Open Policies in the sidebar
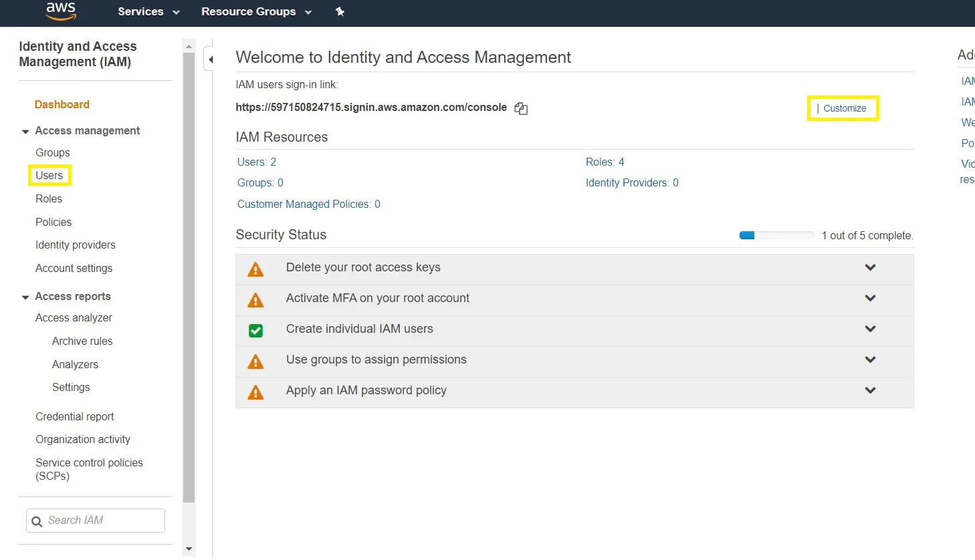Image resolution: width=975 pixels, height=560 pixels. [x=53, y=222]
